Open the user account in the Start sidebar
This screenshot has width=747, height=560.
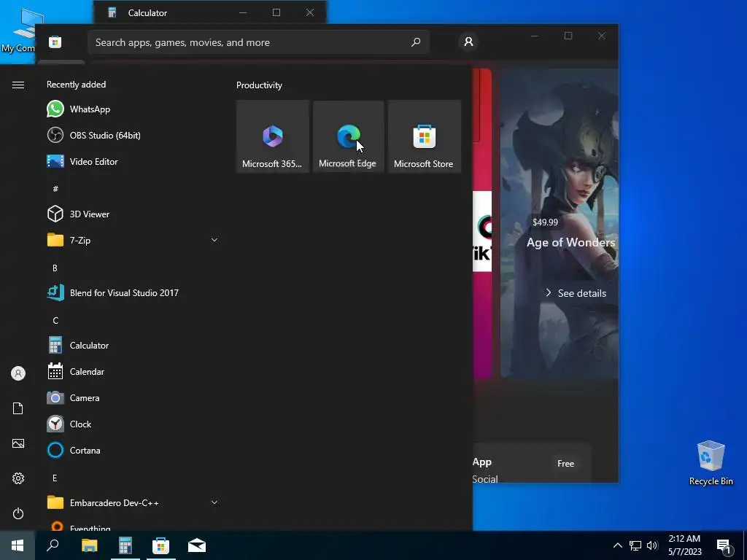click(18, 373)
